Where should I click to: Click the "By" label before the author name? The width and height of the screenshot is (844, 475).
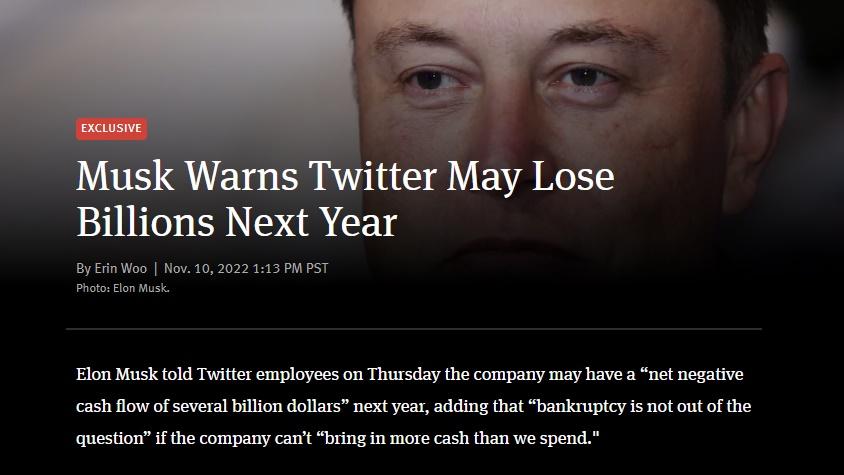click(83, 268)
